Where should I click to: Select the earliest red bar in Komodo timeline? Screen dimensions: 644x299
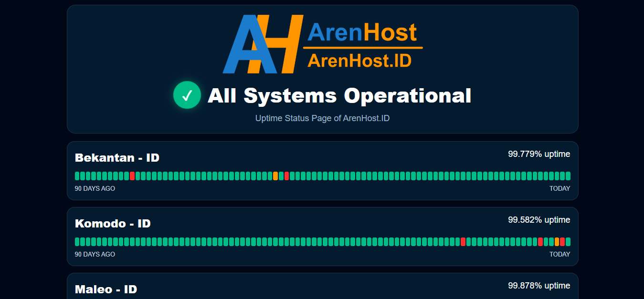coord(463,242)
